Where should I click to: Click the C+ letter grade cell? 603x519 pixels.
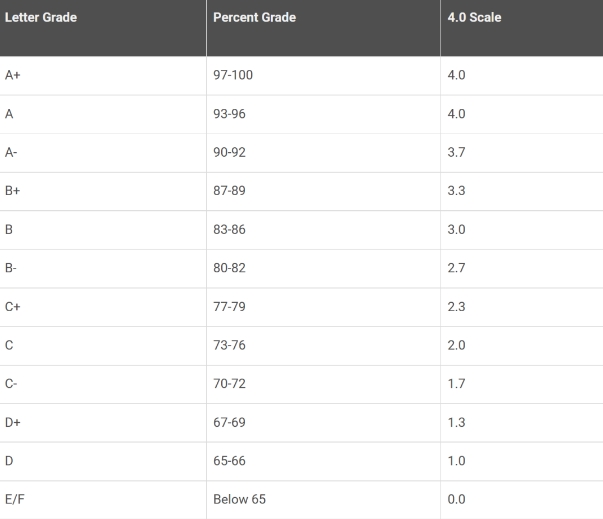click(103, 307)
